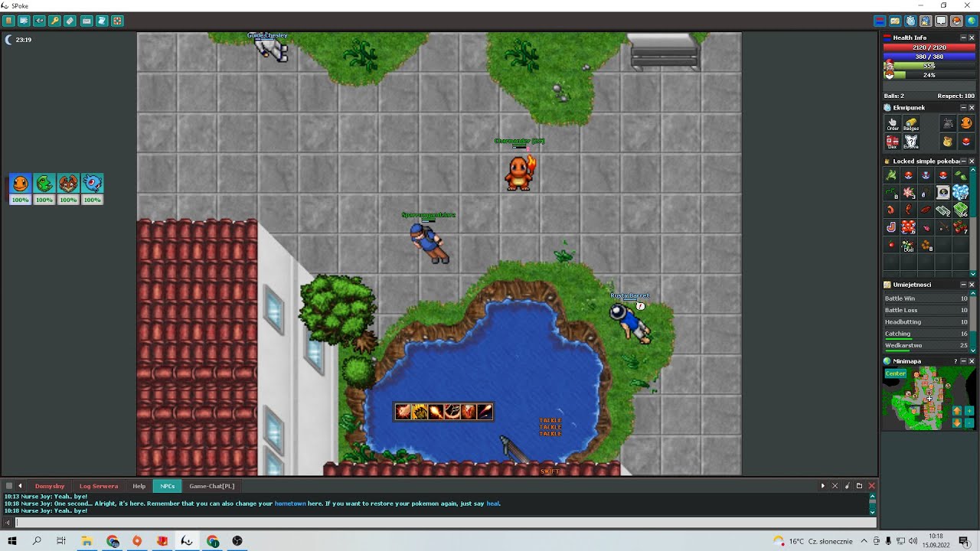
Task: Click the red health bar 2120 / 2120
Action: 929,47
